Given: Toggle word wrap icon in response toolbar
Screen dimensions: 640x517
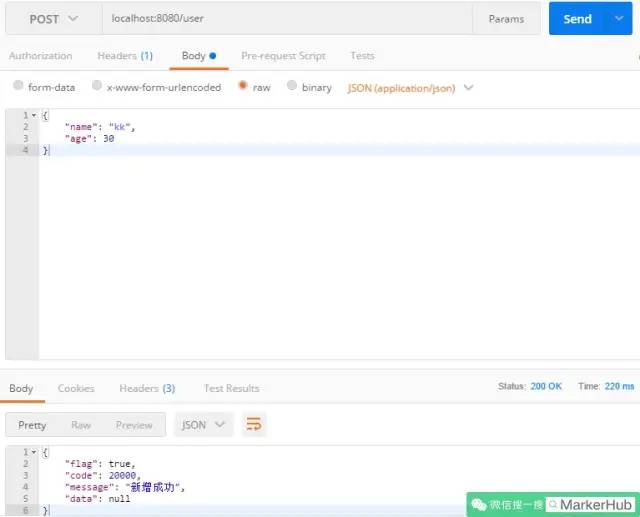Looking at the screenshot, I should 253,424.
